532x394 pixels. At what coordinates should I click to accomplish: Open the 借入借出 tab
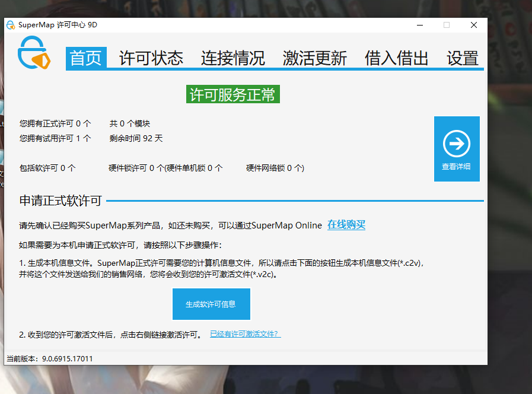[x=396, y=58]
